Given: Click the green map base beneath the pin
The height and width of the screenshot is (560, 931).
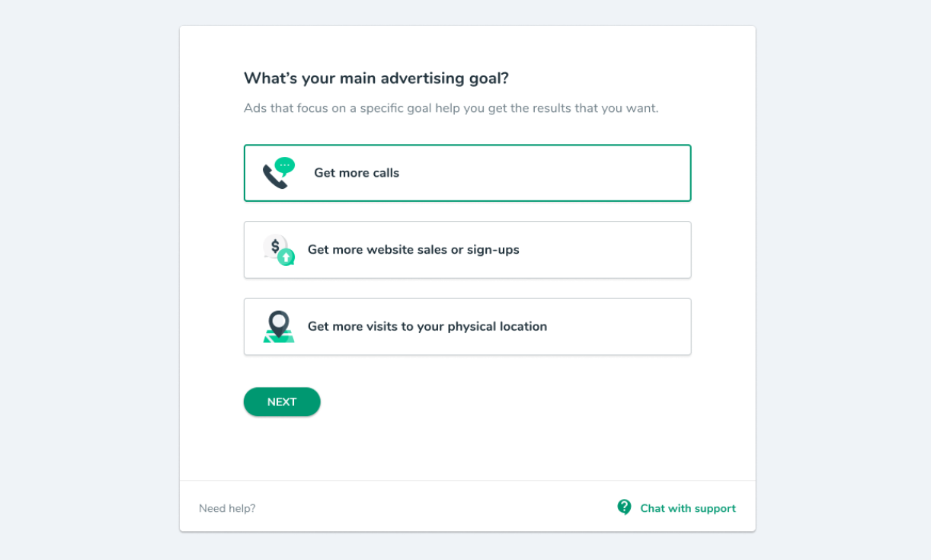Looking at the screenshot, I should pyautogui.click(x=279, y=337).
